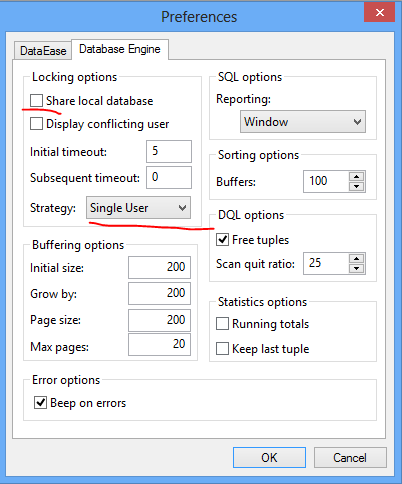
Task: Click the Cancel button
Action: (x=350, y=458)
